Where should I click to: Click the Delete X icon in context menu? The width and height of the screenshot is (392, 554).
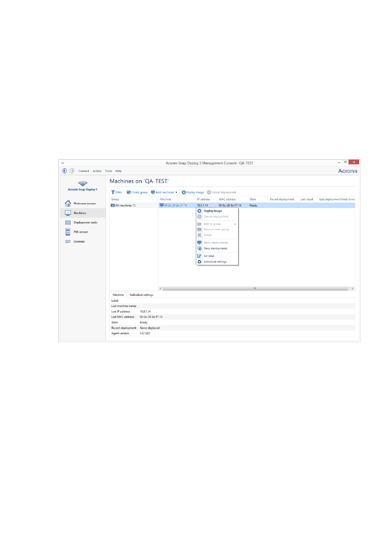[x=199, y=235]
